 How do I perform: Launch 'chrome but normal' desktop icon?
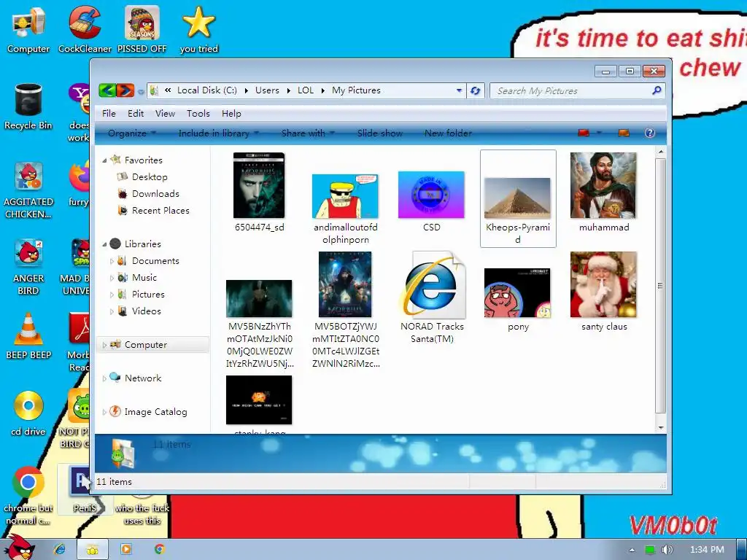pos(28,496)
